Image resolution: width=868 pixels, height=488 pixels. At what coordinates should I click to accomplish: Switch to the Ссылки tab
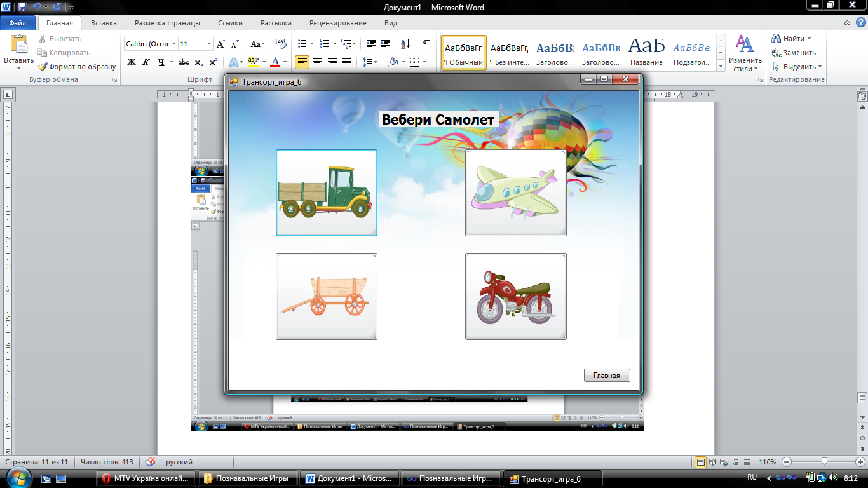[x=230, y=23]
